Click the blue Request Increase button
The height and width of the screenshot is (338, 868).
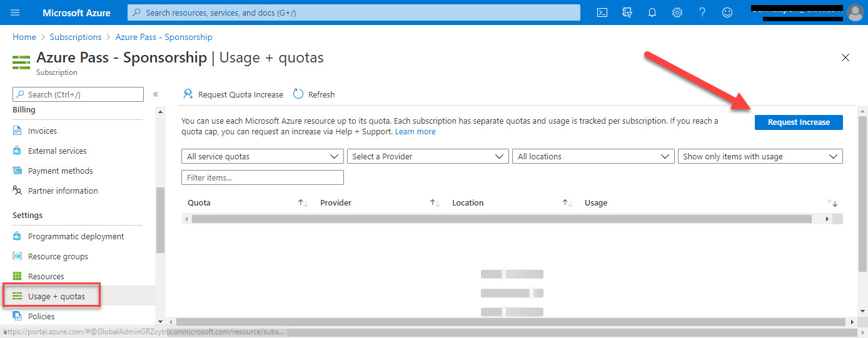(x=799, y=122)
